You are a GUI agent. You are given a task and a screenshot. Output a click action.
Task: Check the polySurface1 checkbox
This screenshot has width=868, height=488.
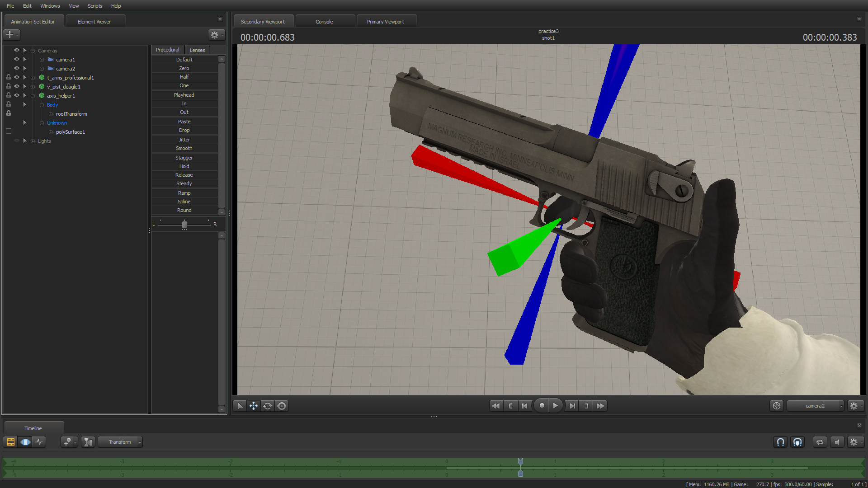pyautogui.click(x=9, y=131)
